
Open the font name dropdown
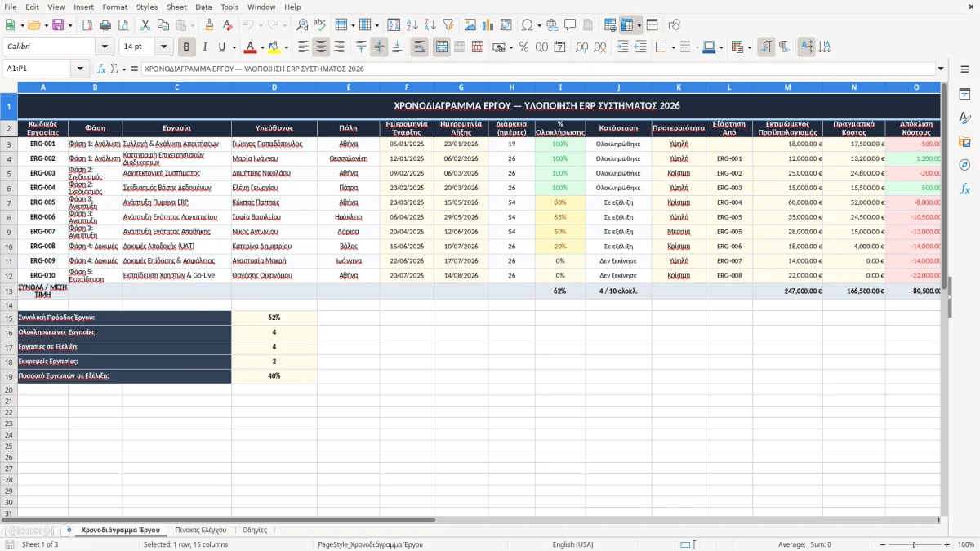pos(104,47)
